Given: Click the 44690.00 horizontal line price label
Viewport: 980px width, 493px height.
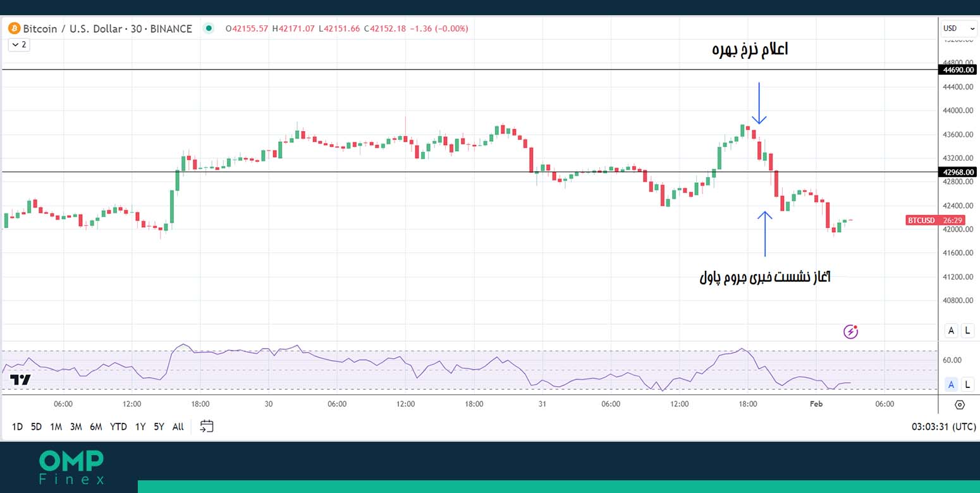Looking at the screenshot, I should pos(958,70).
